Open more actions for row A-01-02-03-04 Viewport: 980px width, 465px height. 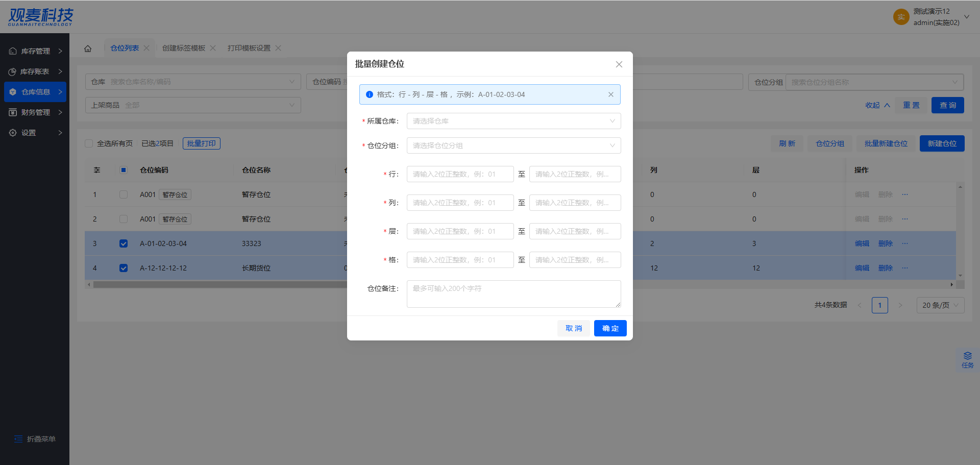click(x=905, y=243)
